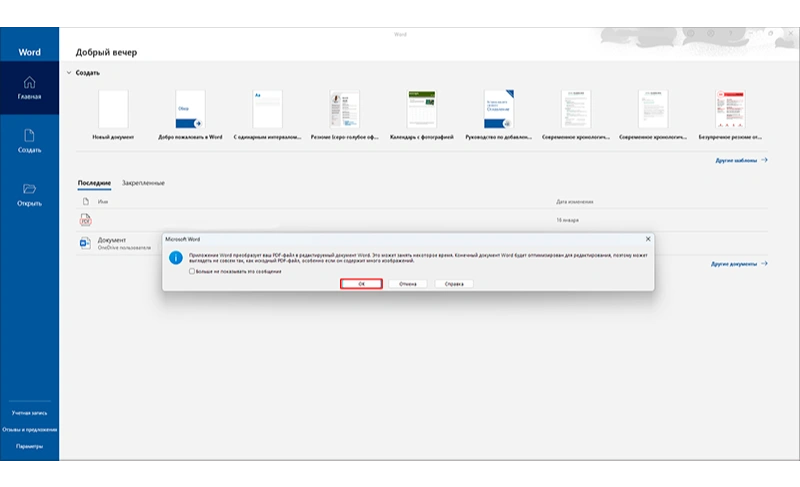Screen dimensions: 800x487
Task: Collapse the Создать section chevron
Action: [69, 73]
